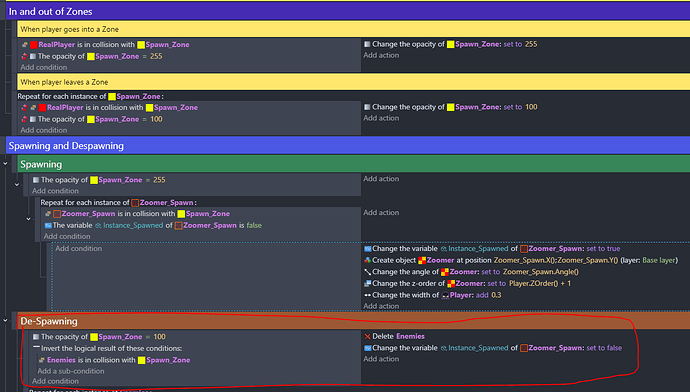This screenshot has width=690, height=392.
Task: Click Add a sub-condition in De-Spawning
Action: pos(71,371)
